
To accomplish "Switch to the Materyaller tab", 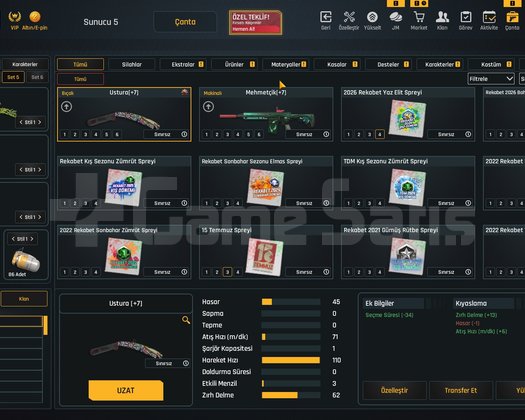I will click(x=286, y=64).
